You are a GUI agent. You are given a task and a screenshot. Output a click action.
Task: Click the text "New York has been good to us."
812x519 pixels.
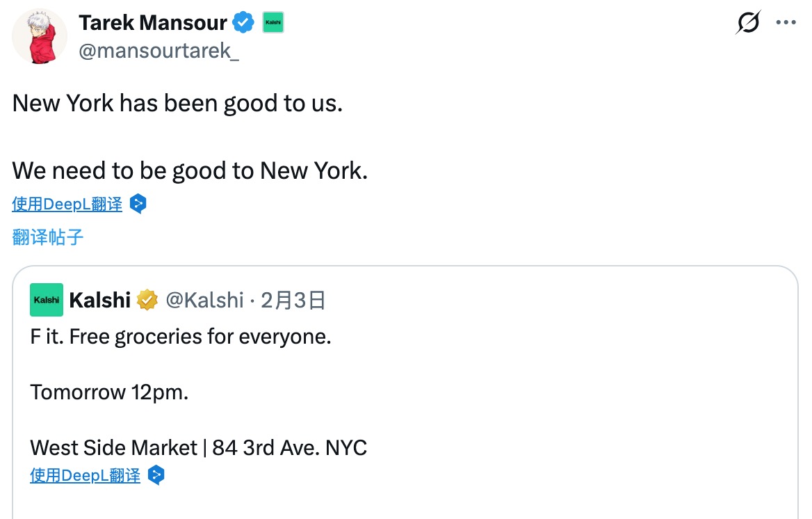click(177, 104)
